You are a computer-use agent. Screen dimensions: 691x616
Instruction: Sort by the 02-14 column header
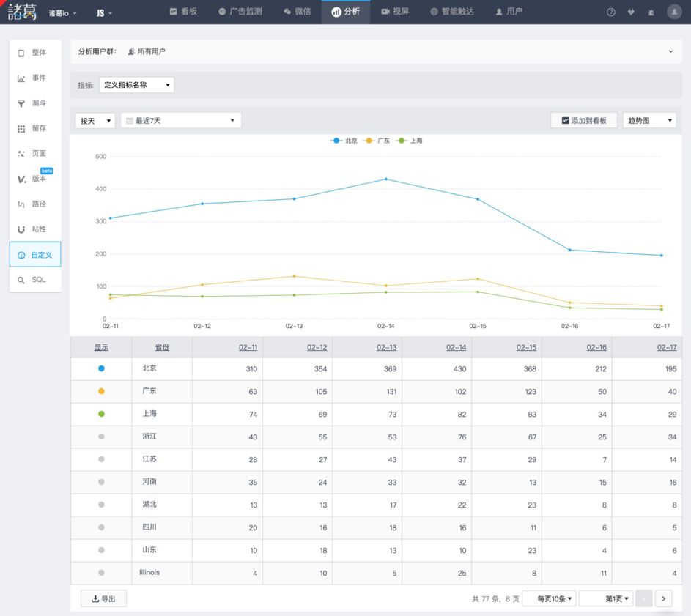(456, 347)
